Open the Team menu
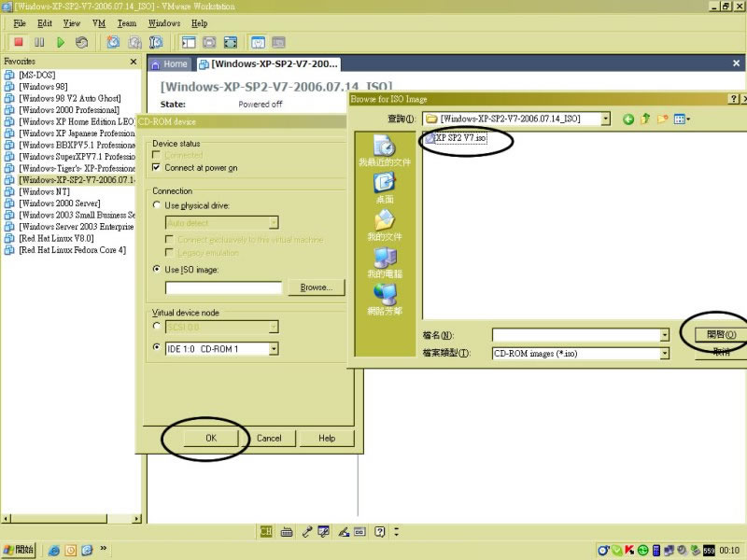 [127, 23]
